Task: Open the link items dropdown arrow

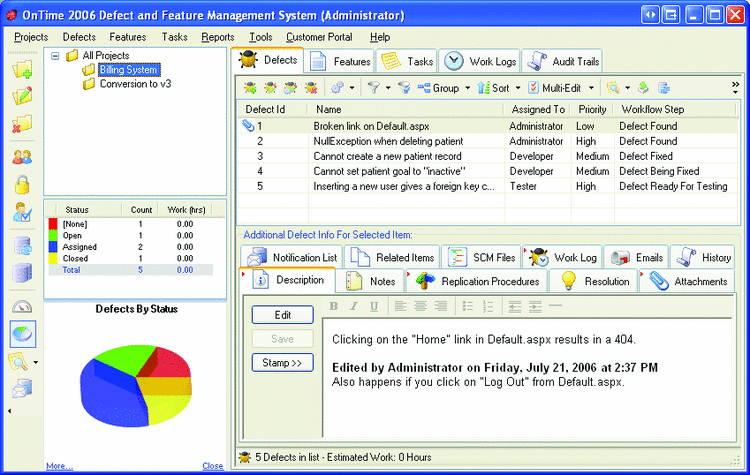Action: 352,88
